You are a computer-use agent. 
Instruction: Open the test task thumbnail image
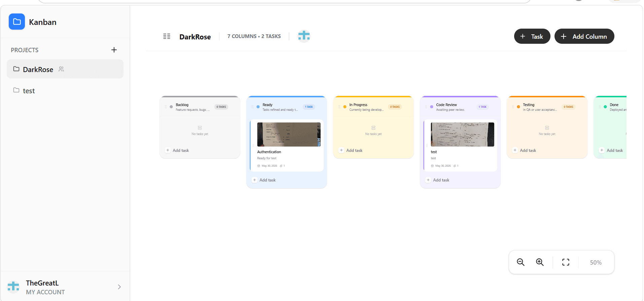pos(462,134)
